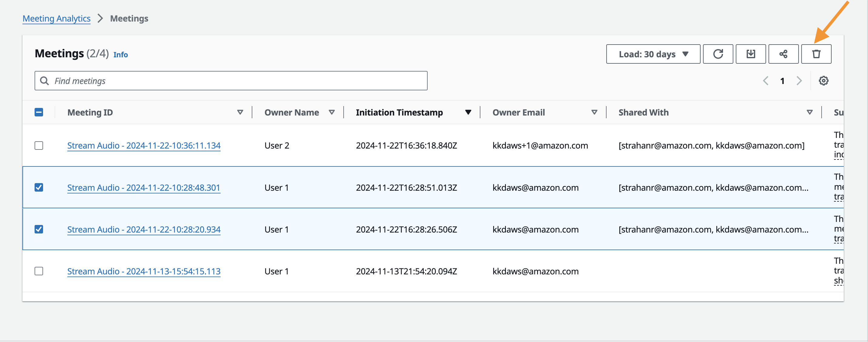Click the Shared With column header

[643, 112]
